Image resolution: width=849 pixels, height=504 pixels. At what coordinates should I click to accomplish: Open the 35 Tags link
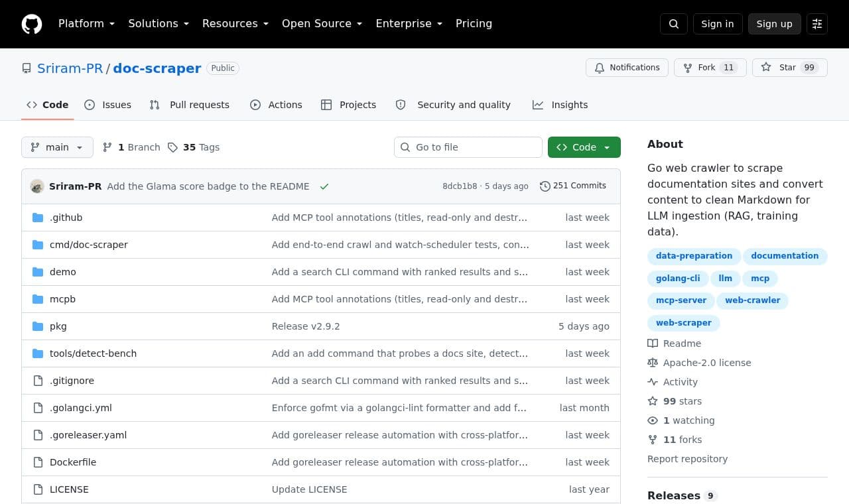click(x=193, y=147)
